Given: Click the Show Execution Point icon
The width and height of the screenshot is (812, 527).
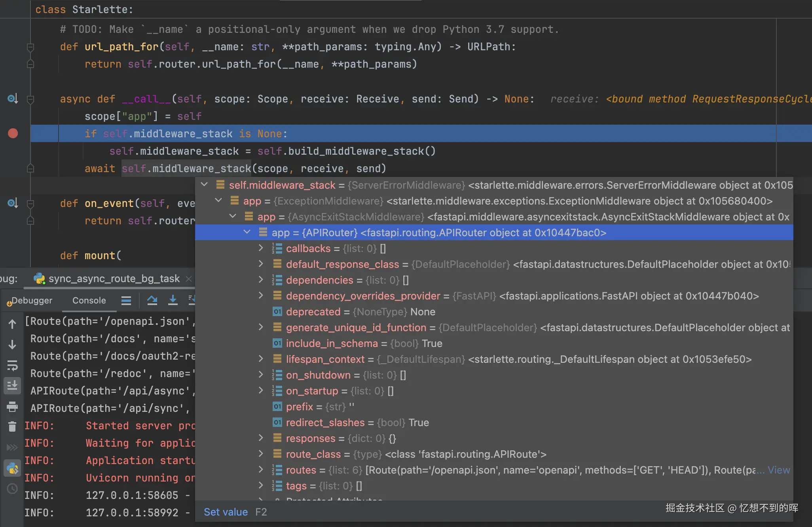Looking at the screenshot, I should (126, 300).
